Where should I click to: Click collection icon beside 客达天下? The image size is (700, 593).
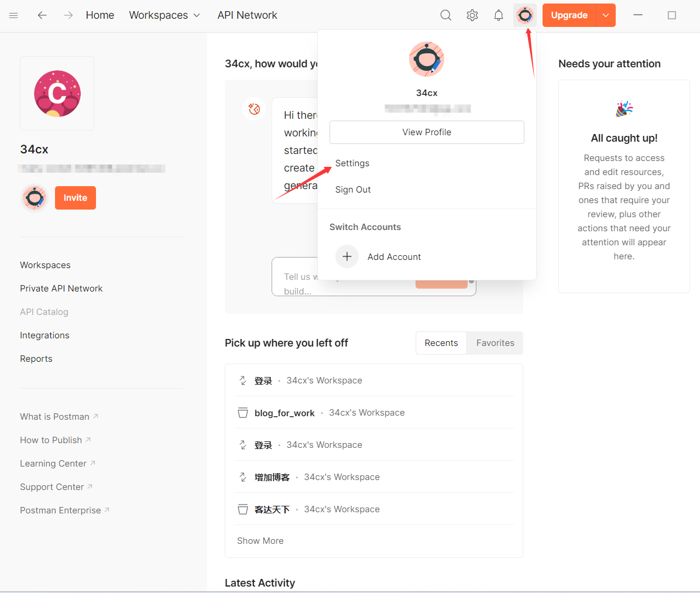pyautogui.click(x=243, y=509)
